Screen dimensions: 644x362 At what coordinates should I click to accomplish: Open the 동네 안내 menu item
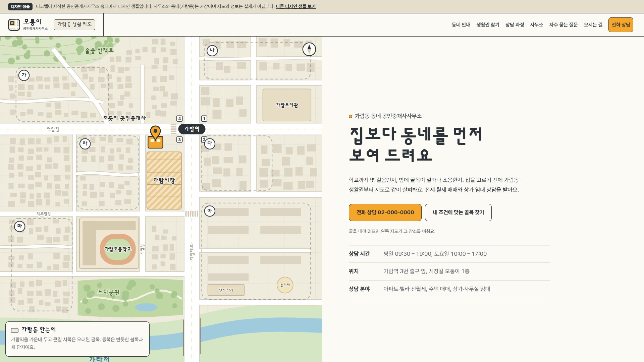coord(461,25)
